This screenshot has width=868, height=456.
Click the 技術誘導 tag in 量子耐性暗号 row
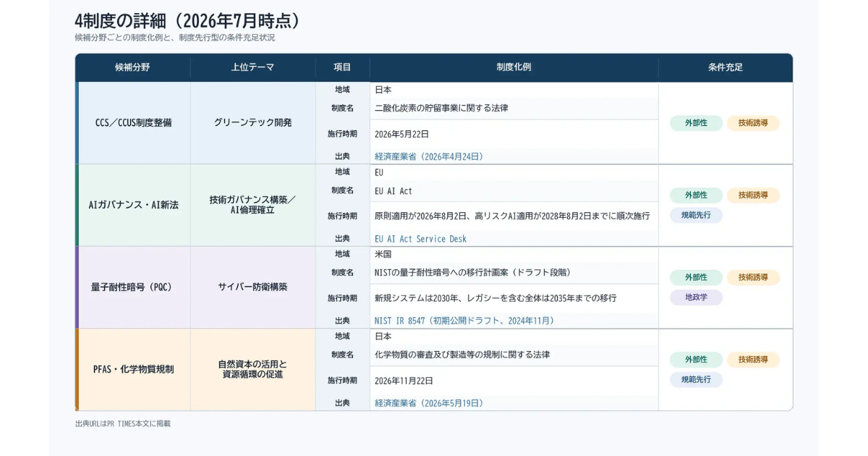[x=753, y=277]
